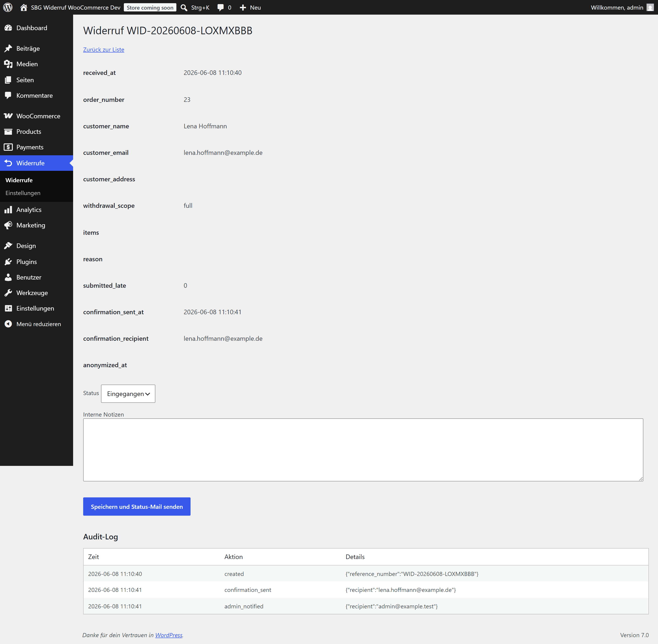
Task: Click the customer email lena.hoffmann@example.de value
Action: 223,153
